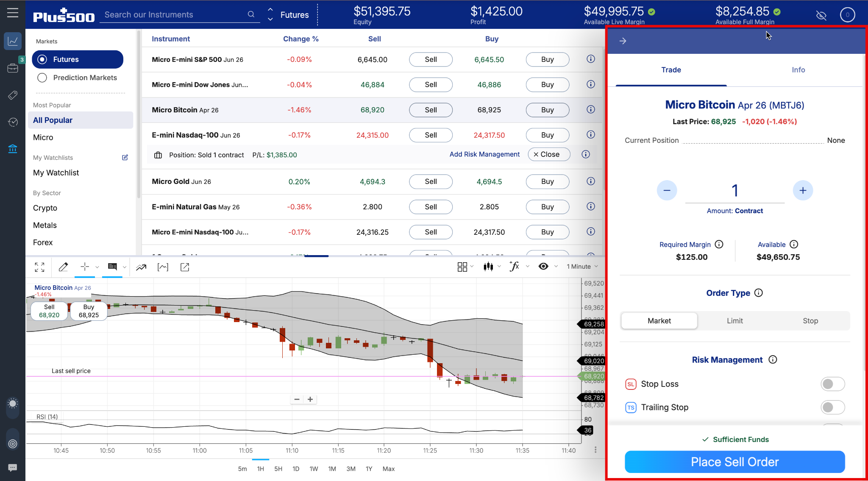
Task: Open Risk Management info icon
Action: [x=773, y=359]
